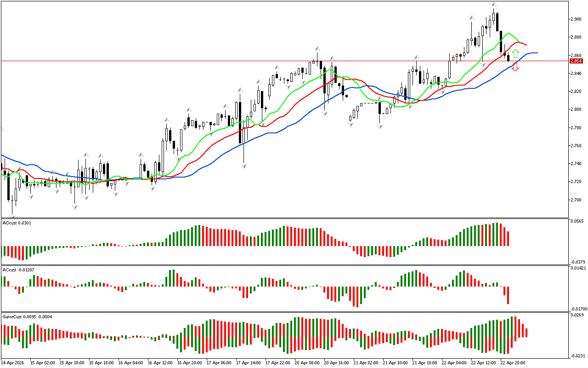Click the red 2.854 price tag on axis
Screen dimensions: 588x368
[576, 61]
